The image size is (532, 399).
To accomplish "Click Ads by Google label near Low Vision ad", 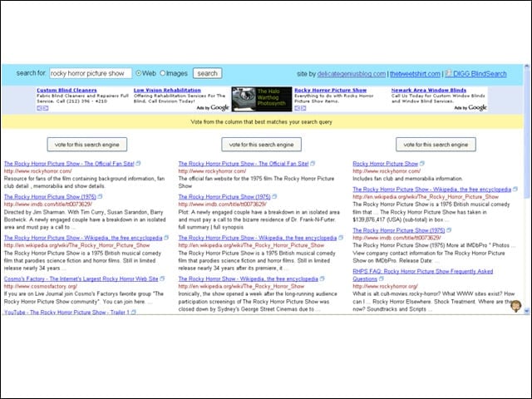I will [x=213, y=107].
